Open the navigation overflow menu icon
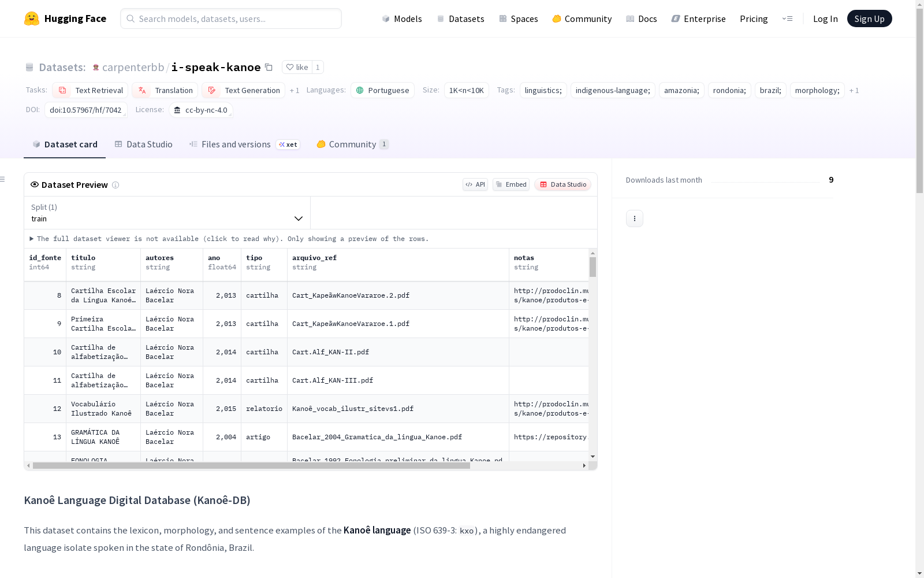 787,18
